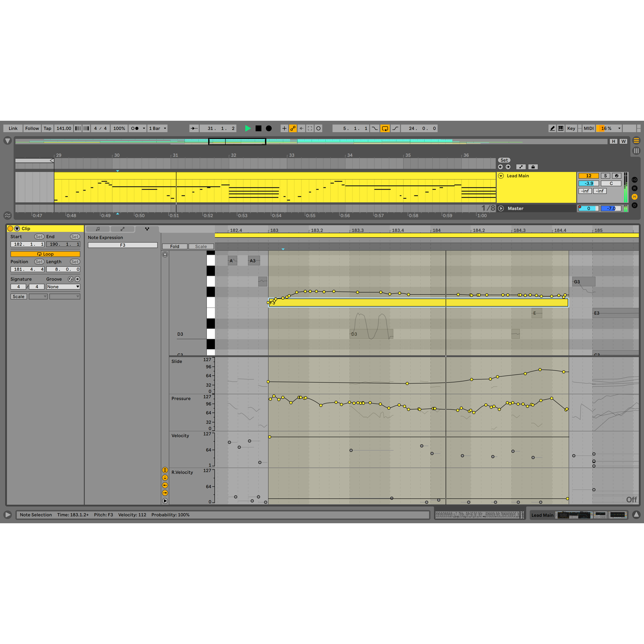Click the Arrangement Record button

point(269,128)
